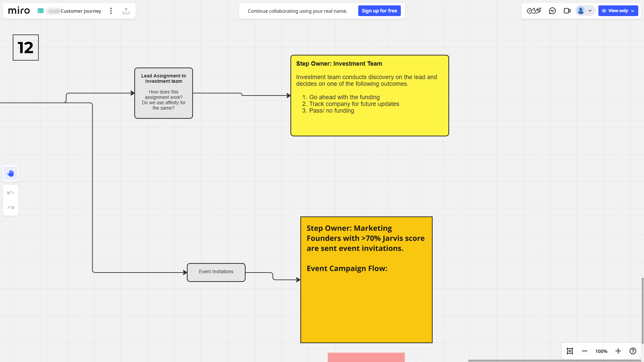Image resolution: width=644 pixels, height=362 pixels.
Task: Open the user avatar dropdown
Action: click(x=585, y=11)
